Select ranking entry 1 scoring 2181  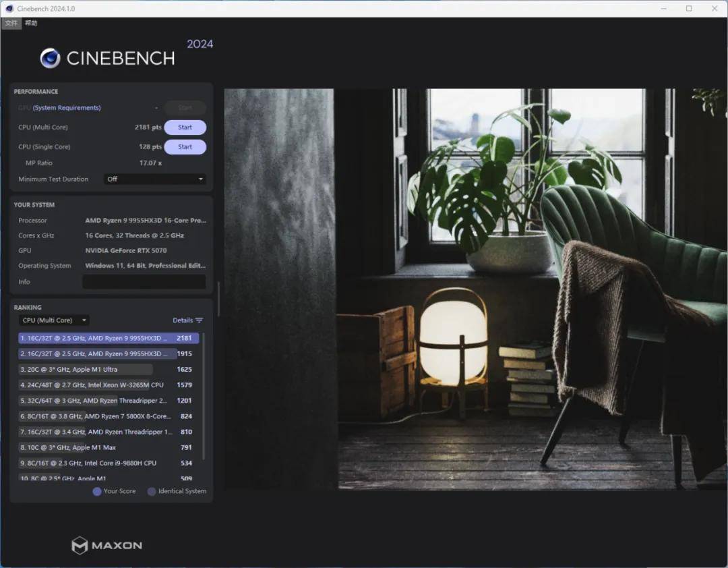coord(109,338)
